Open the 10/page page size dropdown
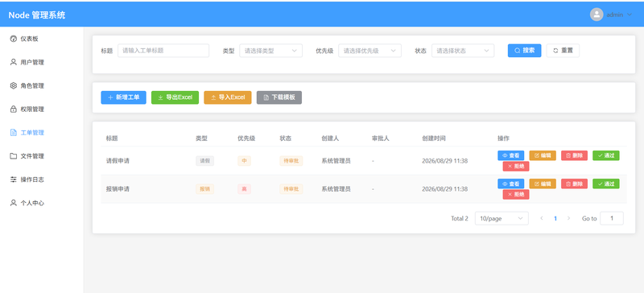Viewport: 644px width, 293px height. [502, 218]
